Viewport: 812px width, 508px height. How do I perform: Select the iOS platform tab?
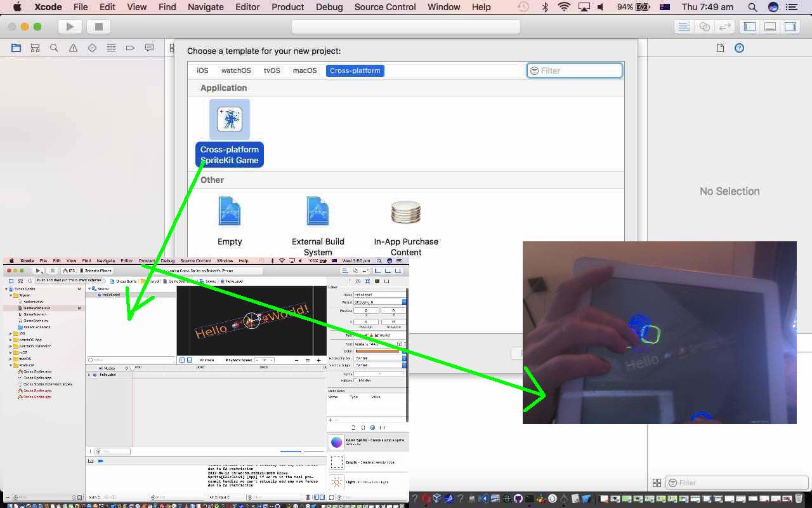(202, 70)
